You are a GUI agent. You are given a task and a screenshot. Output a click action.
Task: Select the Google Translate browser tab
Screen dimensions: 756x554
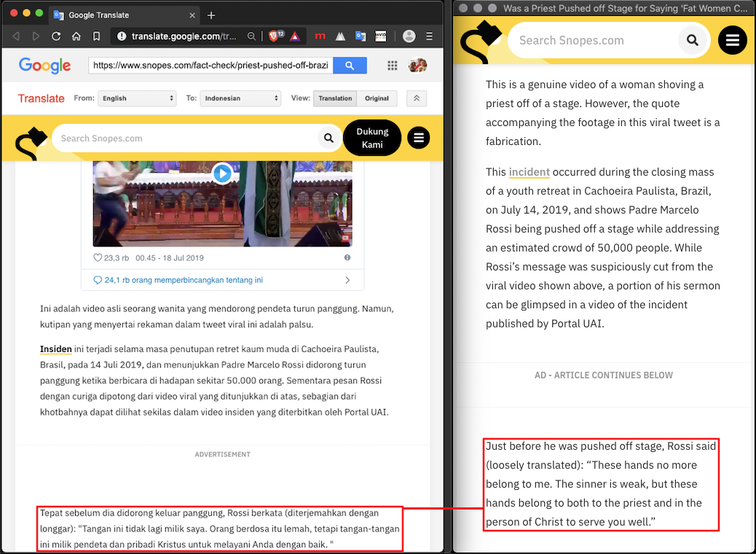tap(120, 15)
